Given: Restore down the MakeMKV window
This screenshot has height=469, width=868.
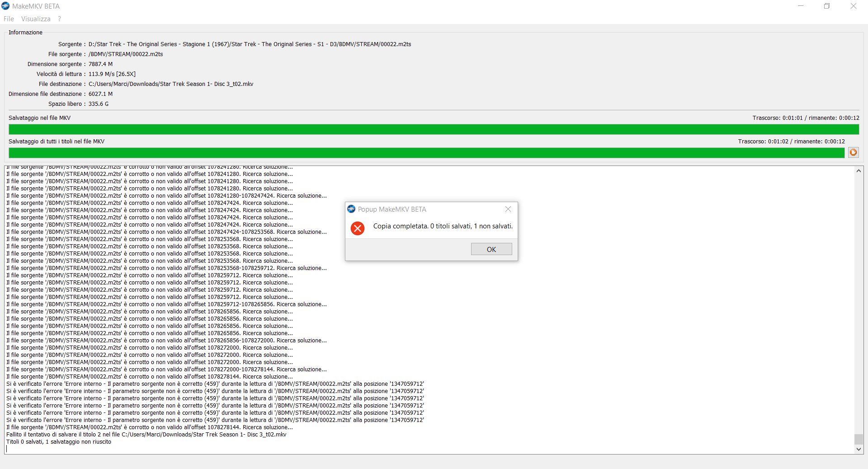Looking at the screenshot, I should (x=827, y=6).
